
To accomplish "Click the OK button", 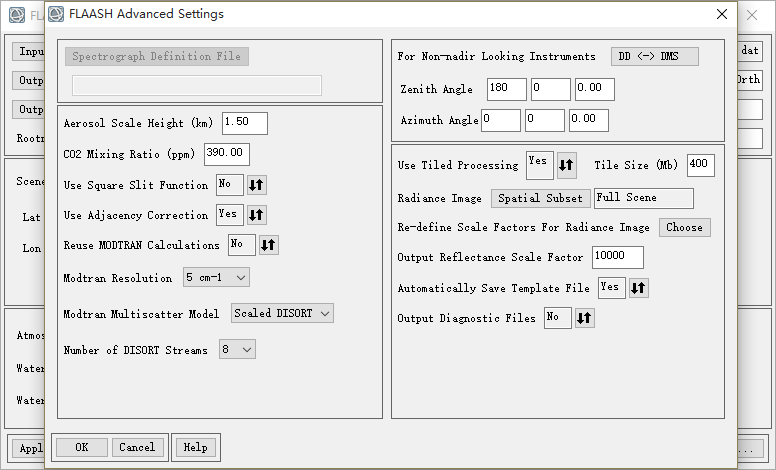I will pyautogui.click(x=82, y=447).
